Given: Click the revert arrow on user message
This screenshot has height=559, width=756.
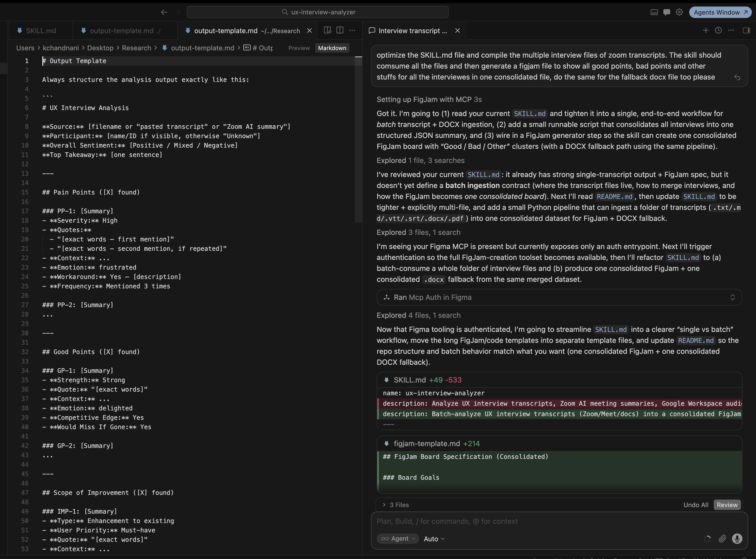Looking at the screenshot, I should pyautogui.click(x=737, y=77).
